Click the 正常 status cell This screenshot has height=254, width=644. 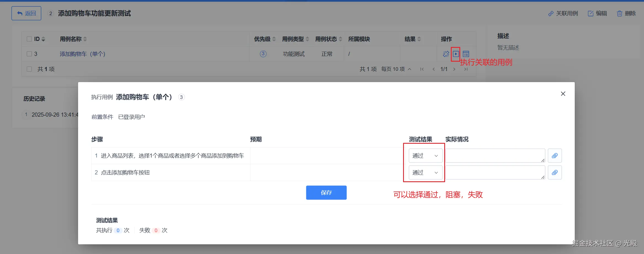coord(327,54)
